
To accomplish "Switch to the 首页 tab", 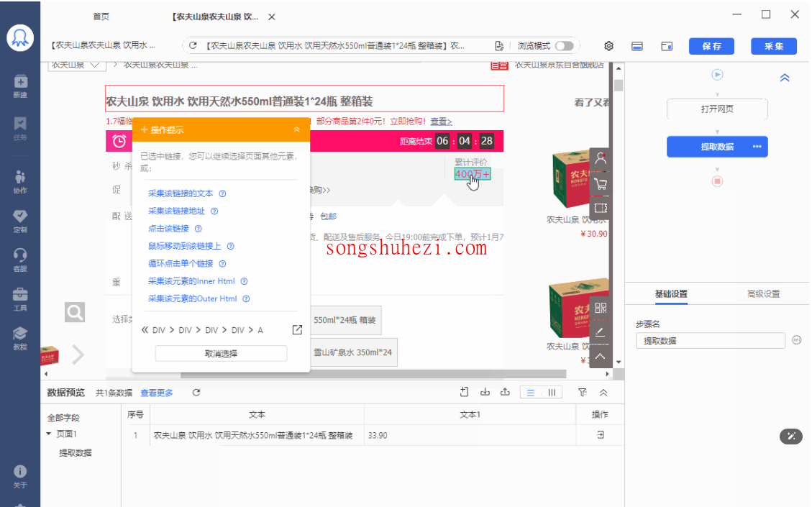I will point(101,17).
